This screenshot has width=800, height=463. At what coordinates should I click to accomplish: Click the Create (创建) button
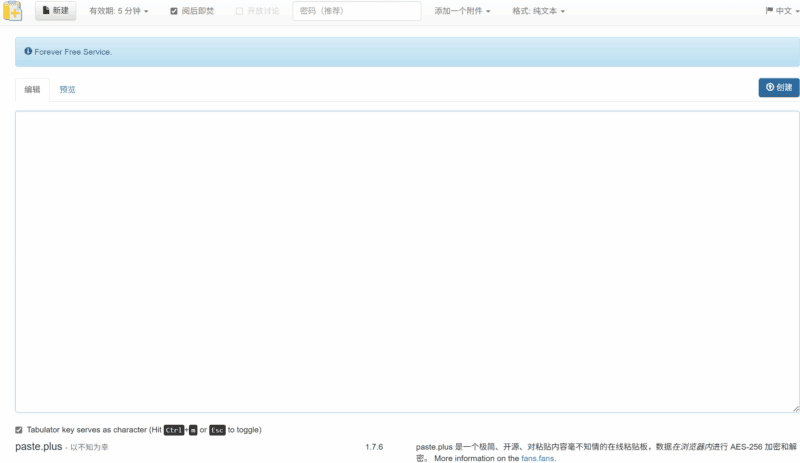tap(778, 87)
